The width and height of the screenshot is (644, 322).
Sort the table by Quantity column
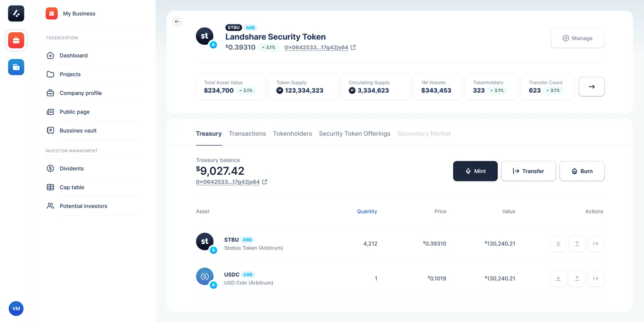coord(367,211)
